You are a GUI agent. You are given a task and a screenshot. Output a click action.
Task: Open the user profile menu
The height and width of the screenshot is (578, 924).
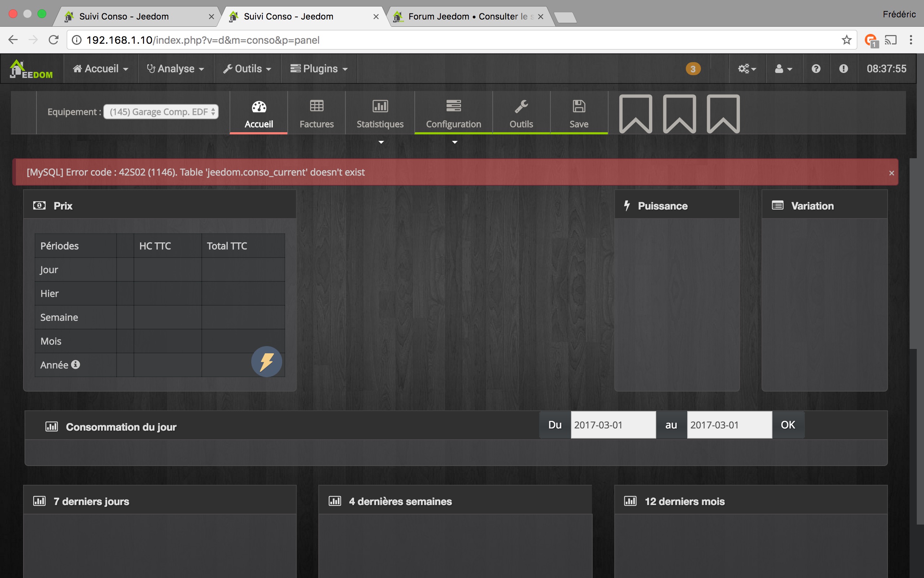point(784,69)
